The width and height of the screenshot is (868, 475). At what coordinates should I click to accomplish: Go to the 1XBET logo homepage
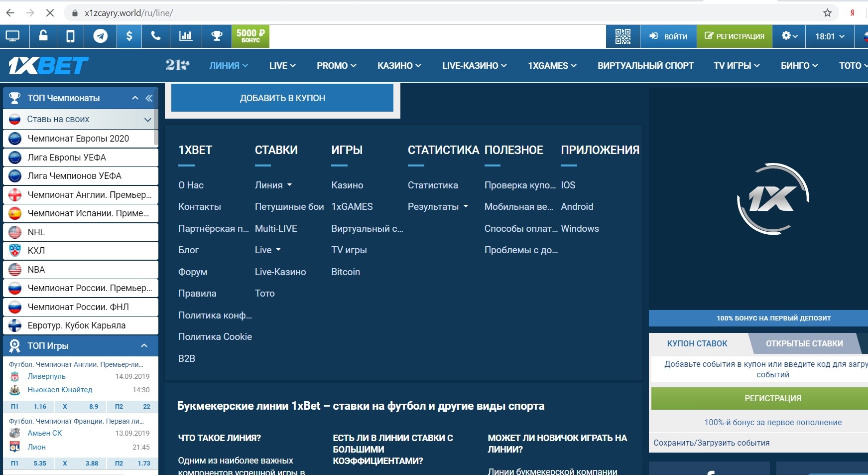click(48, 66)
